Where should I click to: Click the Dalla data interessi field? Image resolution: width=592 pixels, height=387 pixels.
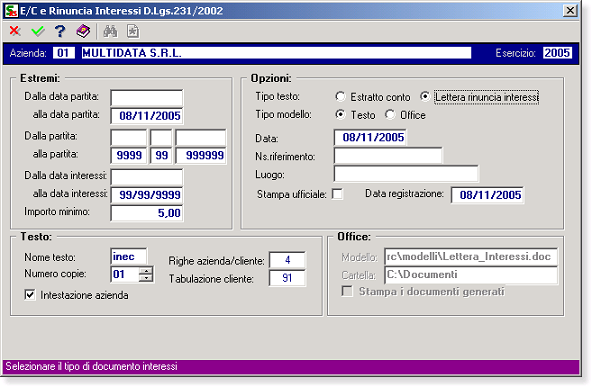pos(146,177)
